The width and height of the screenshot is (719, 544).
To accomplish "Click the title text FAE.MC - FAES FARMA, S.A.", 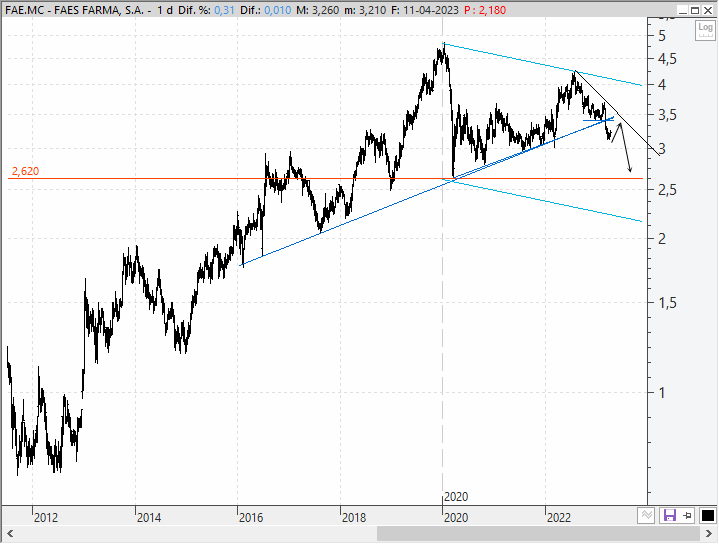I will click(x=74, y=10).
